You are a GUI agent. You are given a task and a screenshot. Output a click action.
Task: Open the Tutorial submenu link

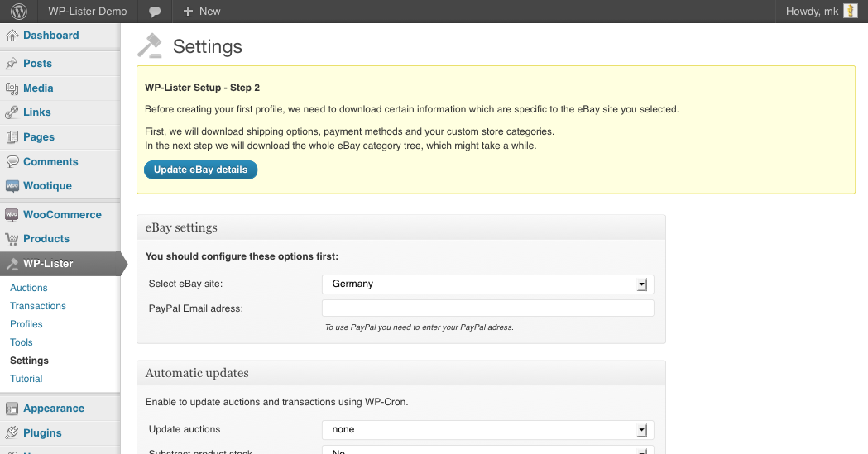click(x=26, y=379)
